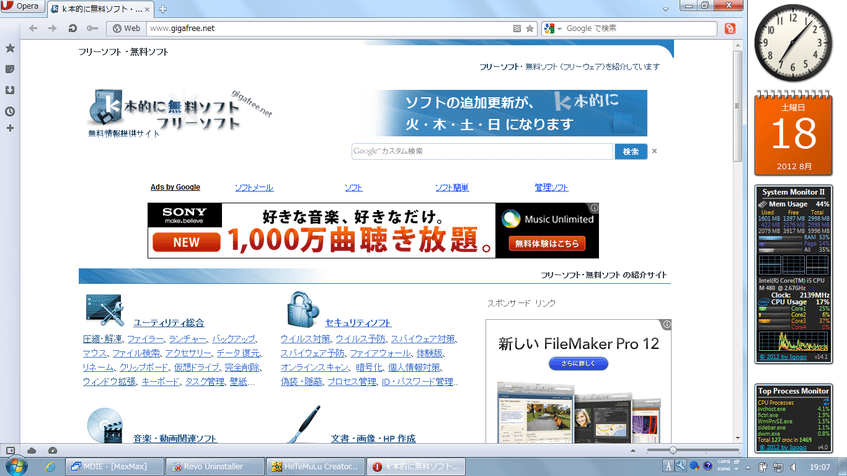This screenshot has width=847, height=476.
Task: Click the site logo banner
Action: [x=179, y=112]
